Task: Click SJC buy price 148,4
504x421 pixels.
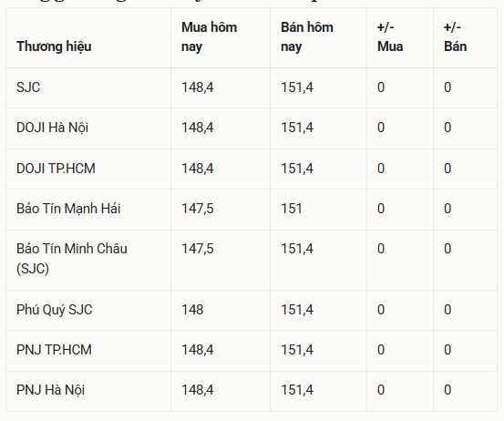Action: (198, 87)
